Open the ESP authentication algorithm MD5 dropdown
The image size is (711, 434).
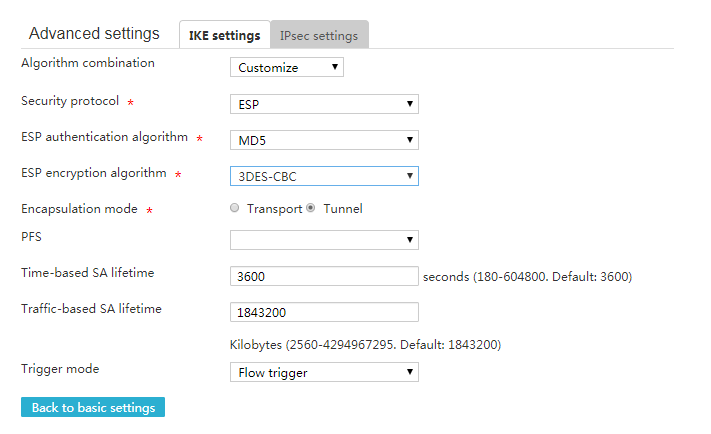[x=324, y=140]
